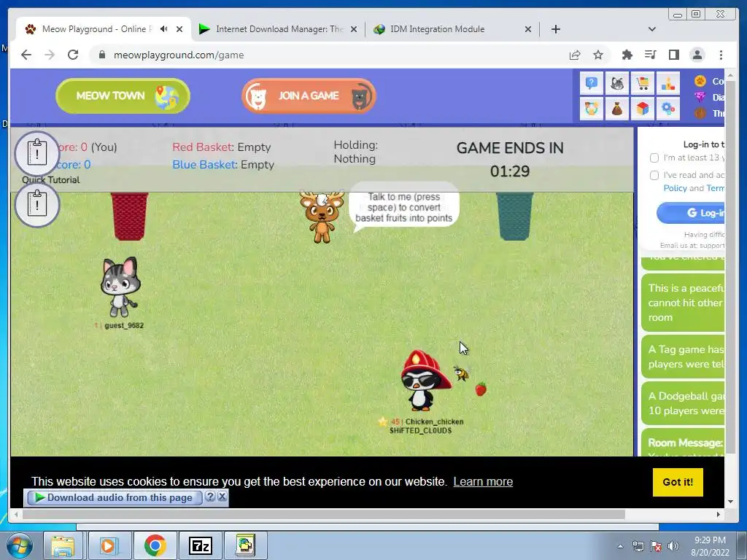Open the money bag icon
Viewport: 747px width, 560px height.
point(617,109)
